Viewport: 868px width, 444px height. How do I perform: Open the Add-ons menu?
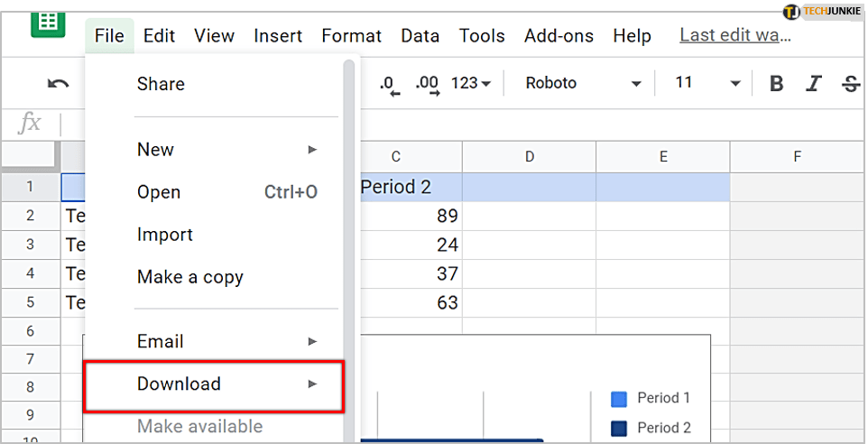pyautogui.click(x=559, y=36)
